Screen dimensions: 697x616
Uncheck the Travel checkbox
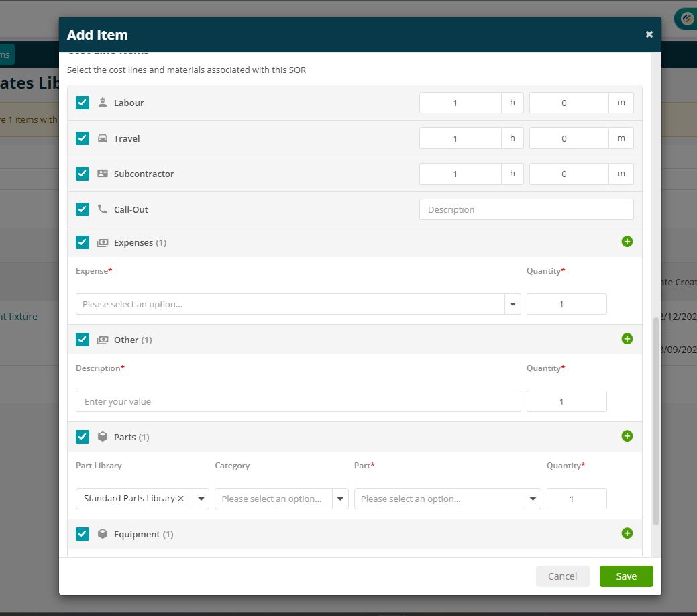point(83,138)
